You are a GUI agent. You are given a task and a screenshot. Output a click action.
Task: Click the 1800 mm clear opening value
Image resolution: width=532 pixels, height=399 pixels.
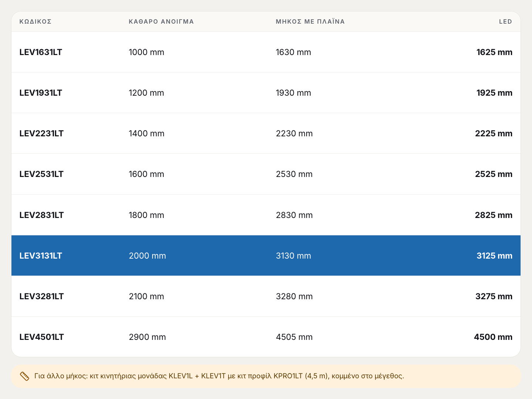[x=146, y=215]
